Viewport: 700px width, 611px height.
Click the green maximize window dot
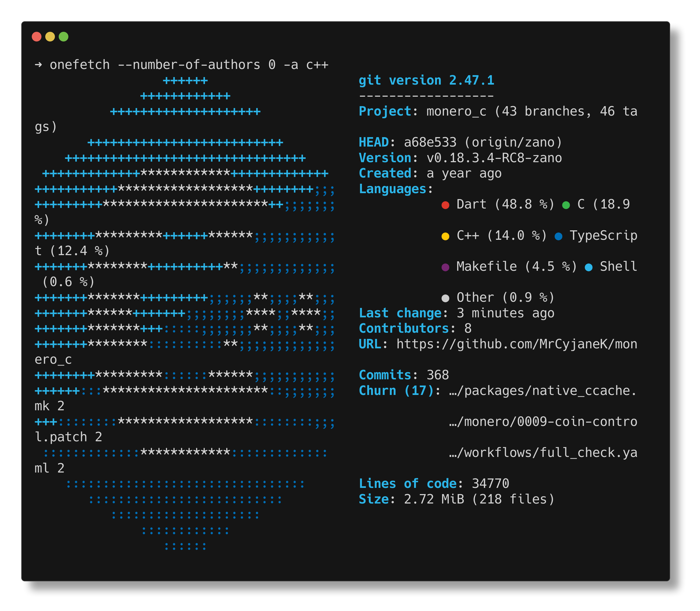pyautogui.click(x=64, y=36)
